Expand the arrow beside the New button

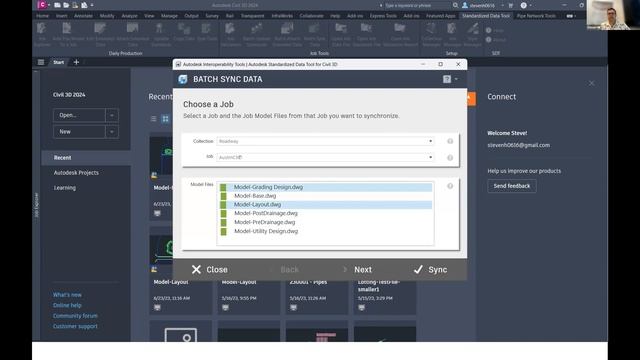(x=112, y=132)
